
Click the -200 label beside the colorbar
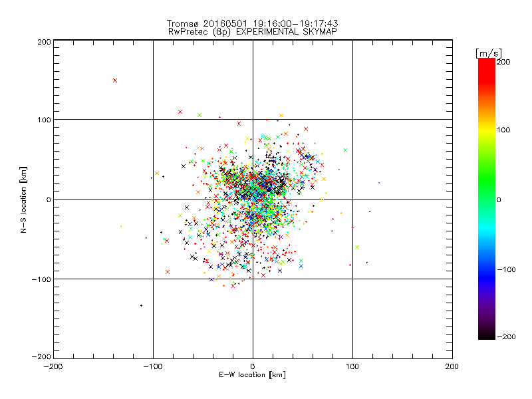click(506, 337)
